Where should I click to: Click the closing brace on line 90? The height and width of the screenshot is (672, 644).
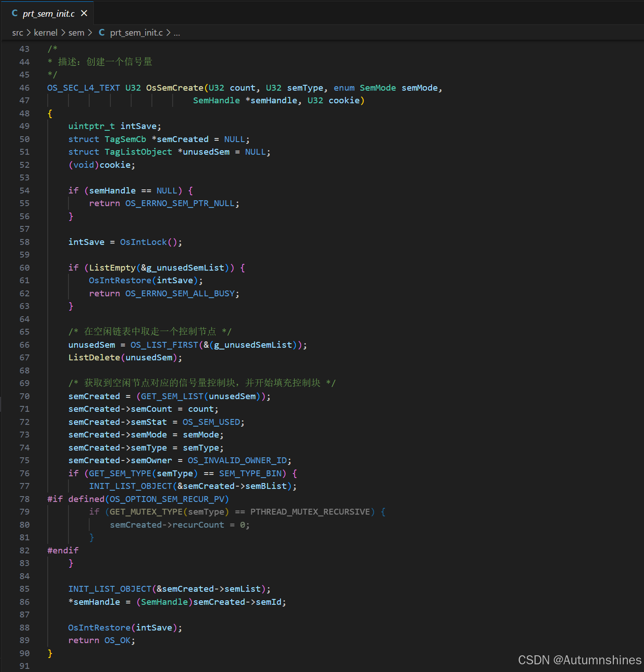coord(50,654)
